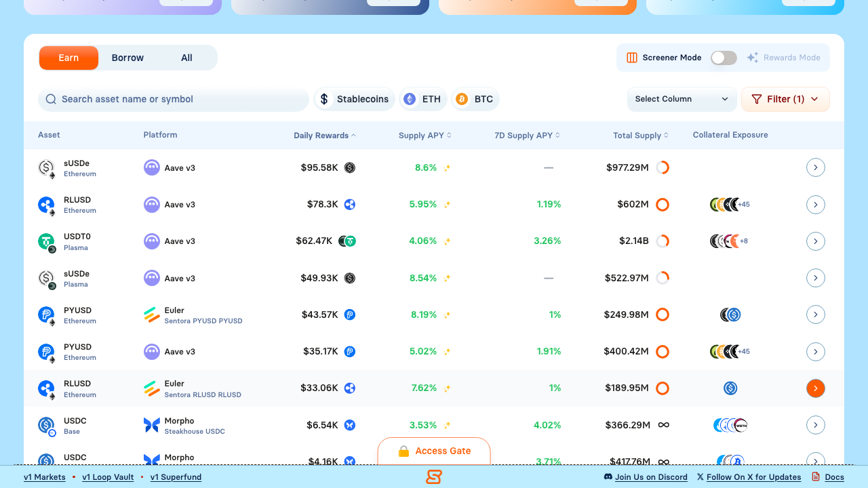The height and width of the screenshot is (488, 868).
Task: Click the USDT0 Plasma asset icon
Action: (46, 242)
